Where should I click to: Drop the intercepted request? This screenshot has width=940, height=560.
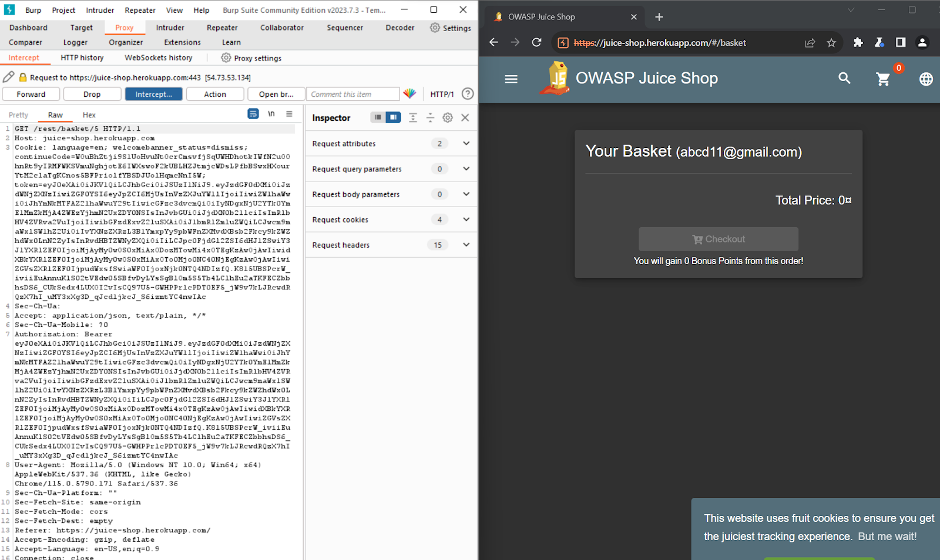(92, 94)
